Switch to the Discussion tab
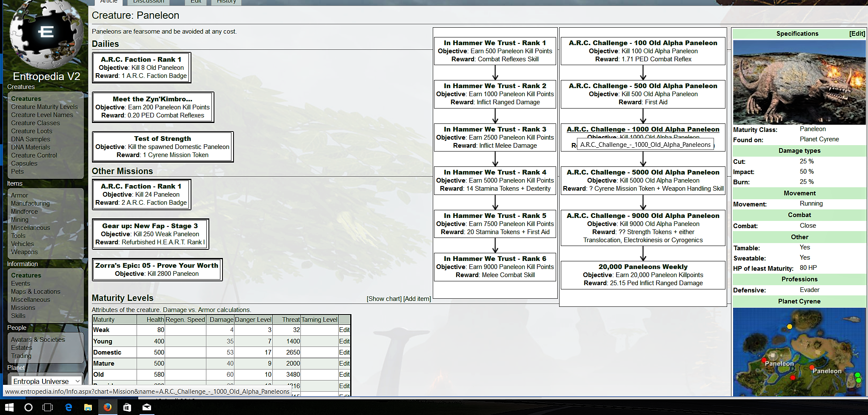 click(x=148, y=2)
